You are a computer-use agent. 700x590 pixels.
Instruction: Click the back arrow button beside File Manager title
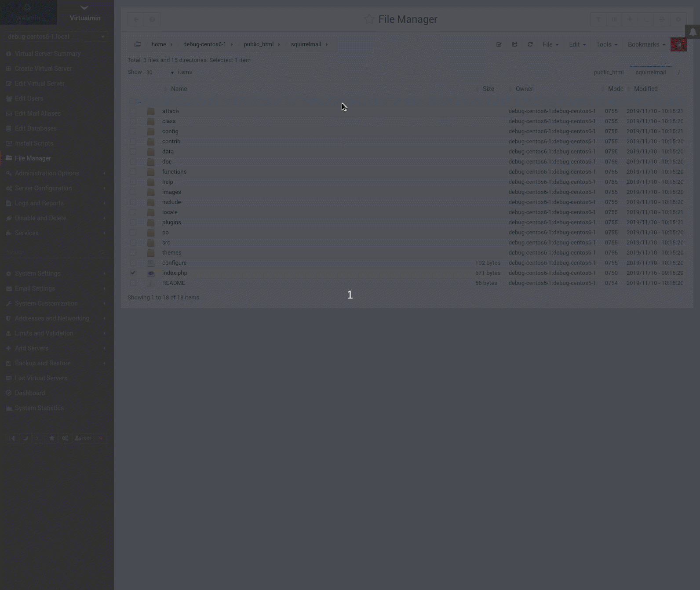(136, 19)
